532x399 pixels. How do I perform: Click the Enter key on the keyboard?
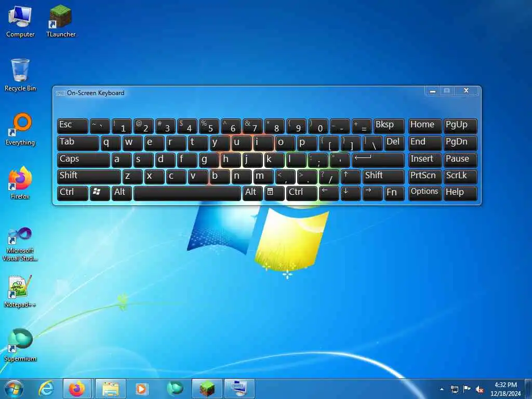pos(378,160)
